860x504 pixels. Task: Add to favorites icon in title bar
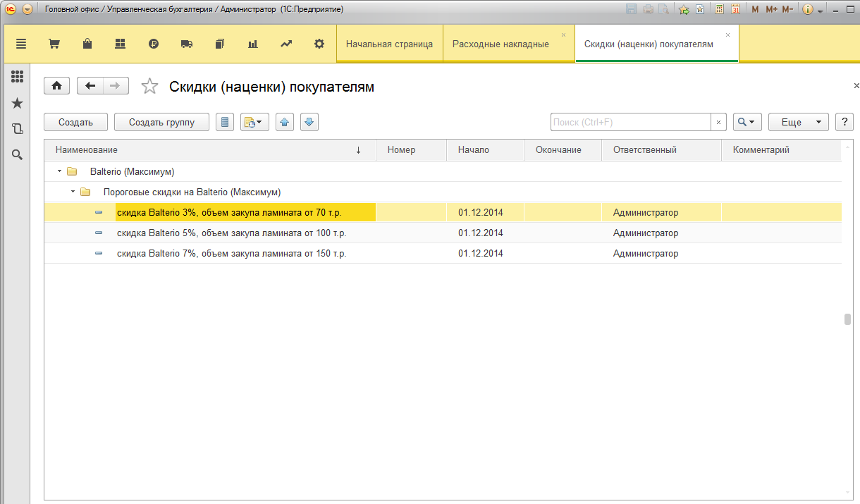[683, 9]
